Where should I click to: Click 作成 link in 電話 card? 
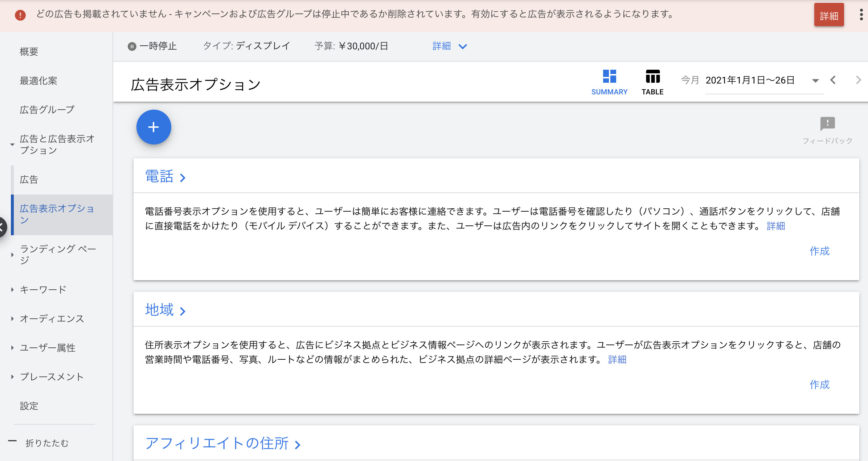tap(819, 251)
